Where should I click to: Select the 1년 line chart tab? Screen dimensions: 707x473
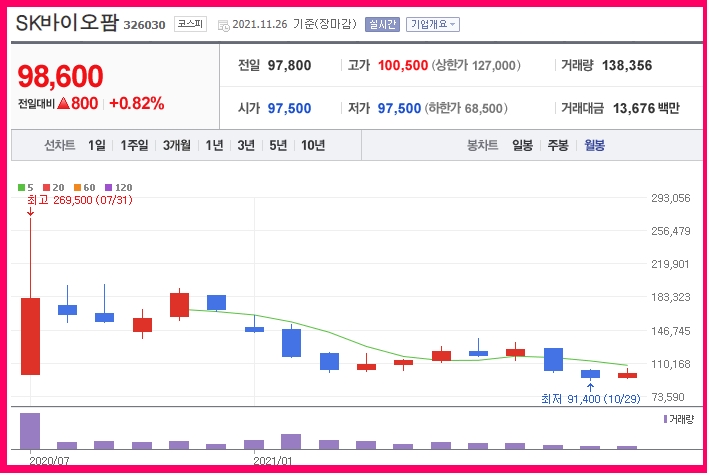214,145
